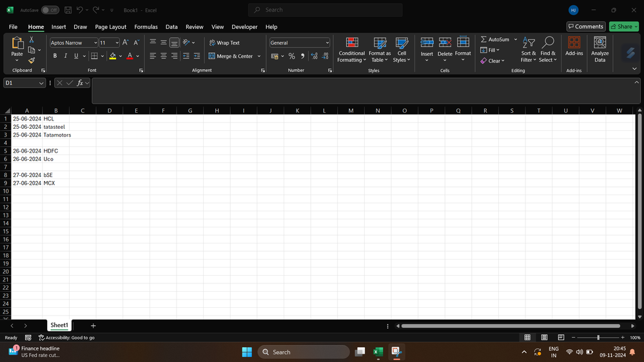The image size is (644, 362).
Task: Expand AutoSum dropdown arrow
Action: point(516,39)
